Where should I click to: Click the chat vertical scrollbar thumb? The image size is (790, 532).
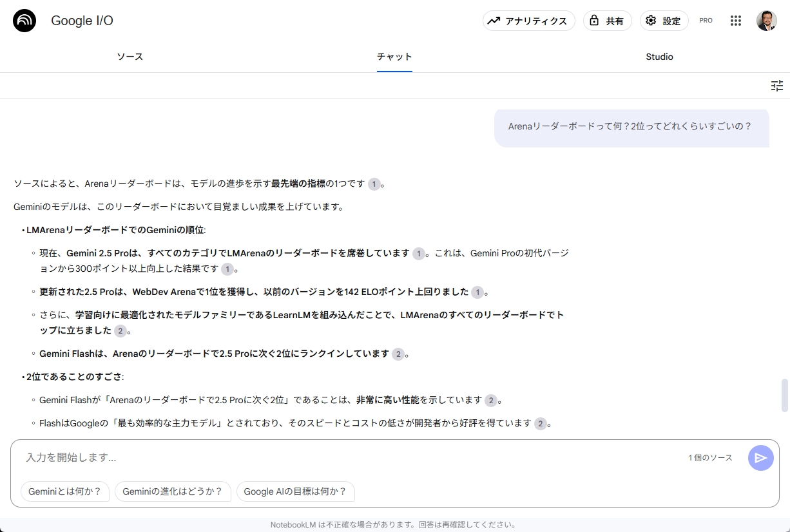[784, 395]
